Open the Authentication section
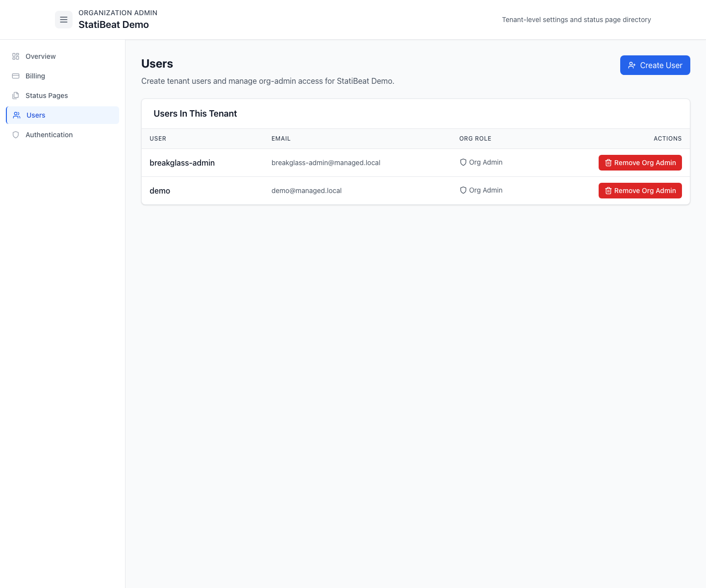The height and width of the screenshot is (588, 706). [x=49, y=135]
